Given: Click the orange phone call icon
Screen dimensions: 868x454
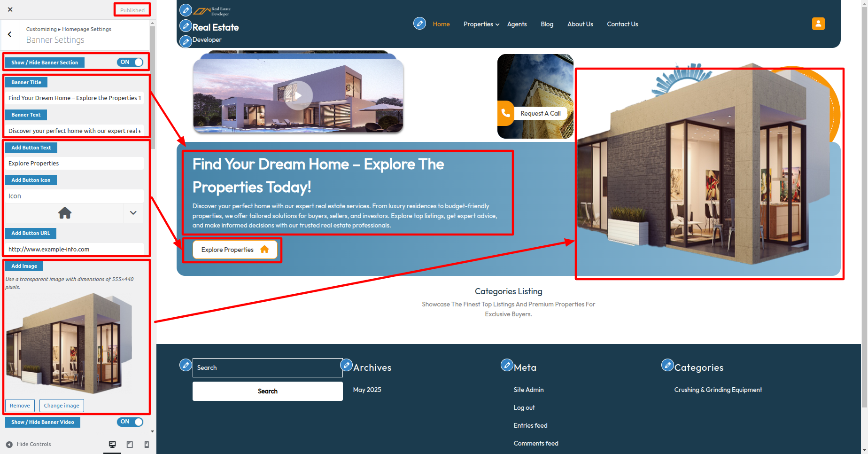Looking at the screenshot, I should [506, 113].
